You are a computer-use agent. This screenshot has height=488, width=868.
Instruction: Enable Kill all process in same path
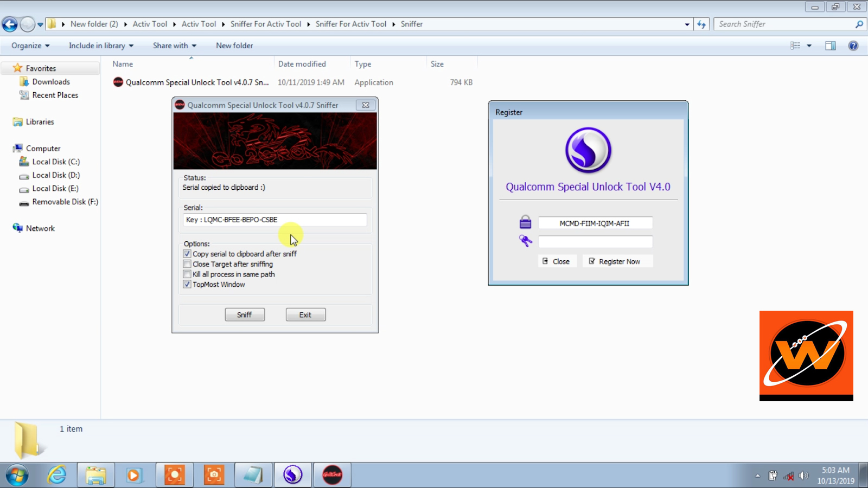click(187, 274)
